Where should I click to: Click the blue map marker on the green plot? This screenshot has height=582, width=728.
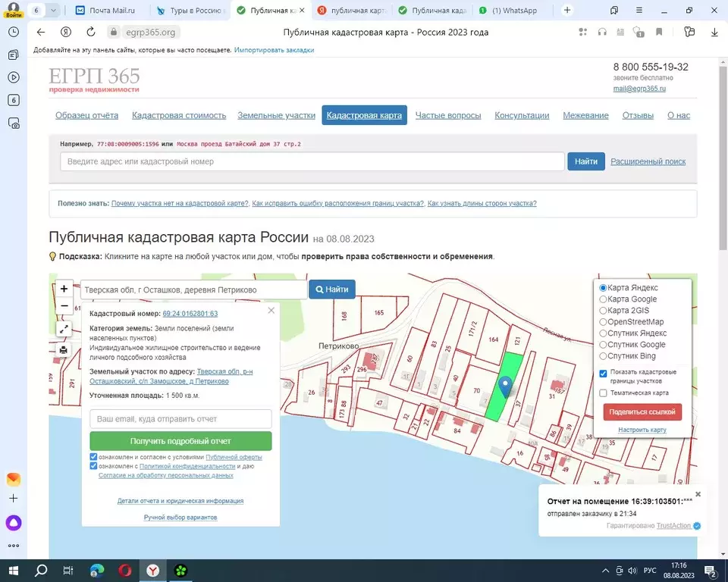click(506, 386)
